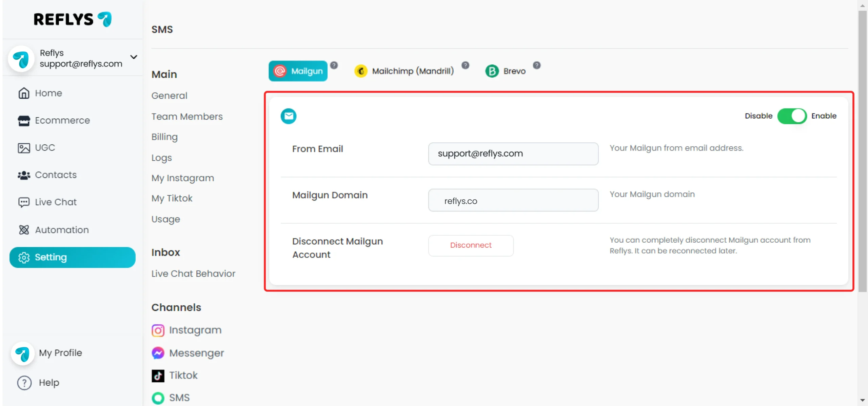Click the Mailgun Domain input field
This screenshot has height=406, width=868.
pos(513,200)
